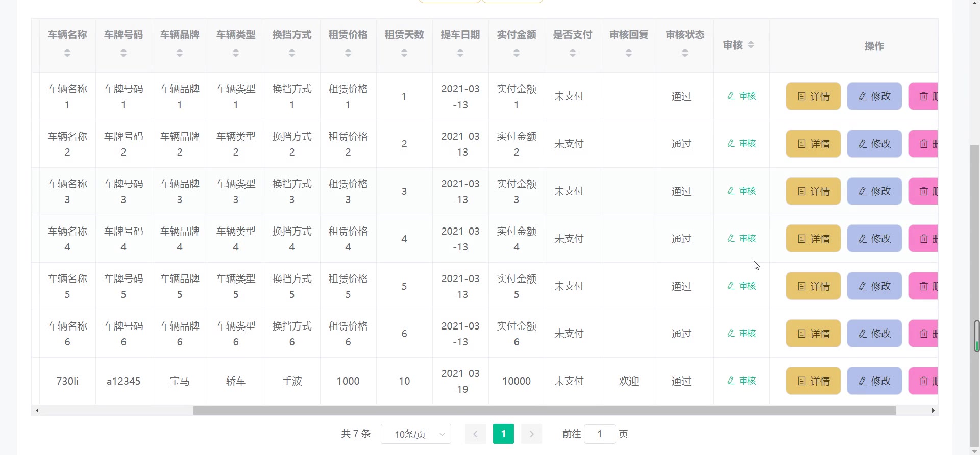The width and height of the screenshot is (980, 455).
Task: Click the pink delete icon for 车辆名称 3
Action: pos(923,191)
